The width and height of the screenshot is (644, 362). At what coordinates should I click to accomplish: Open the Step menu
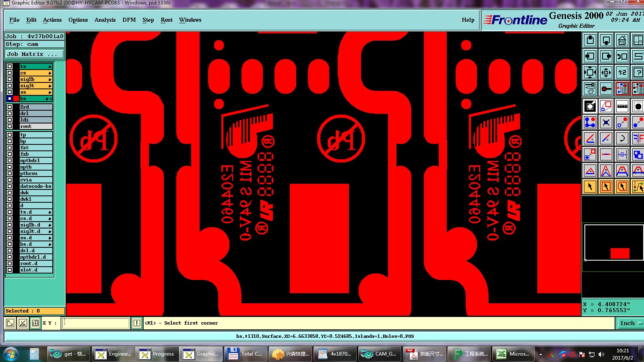148,20
